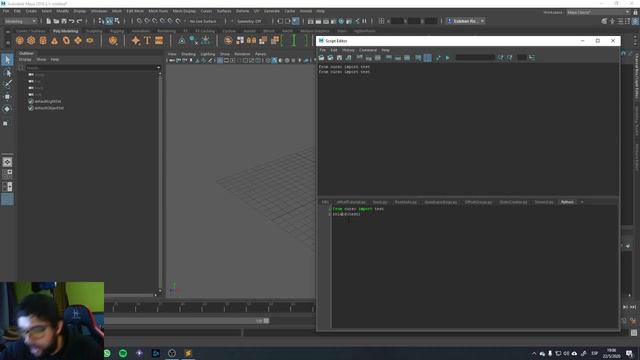Image resolution: width=640 pixels, height=360 pixels.
Task: Create a polygon torus from the shelf
Action: click(66, 40)
